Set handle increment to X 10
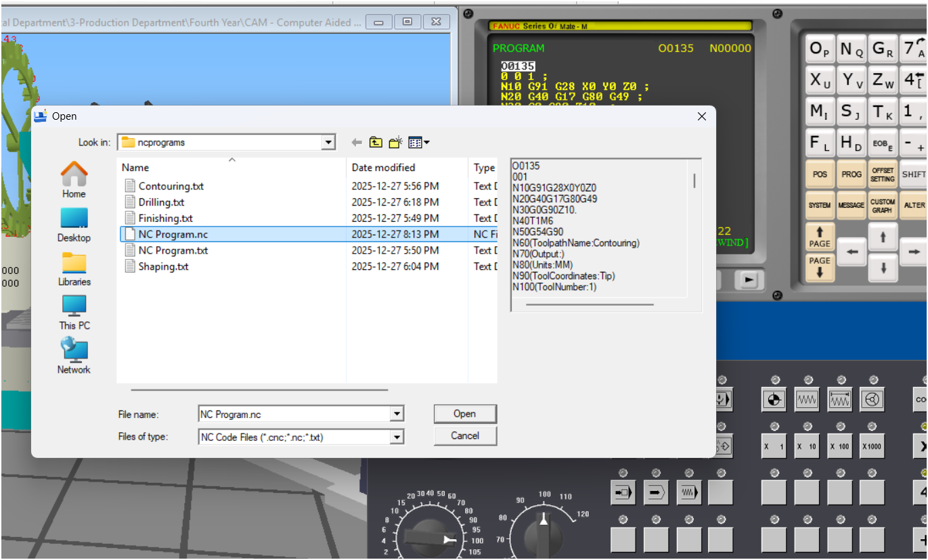928x560 pixels. pos(807,447)
